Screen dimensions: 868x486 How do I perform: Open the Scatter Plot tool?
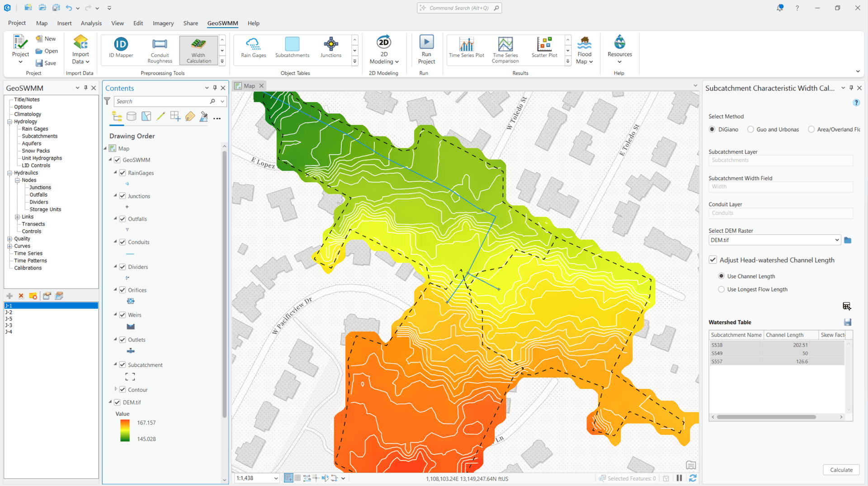[544, 48]
